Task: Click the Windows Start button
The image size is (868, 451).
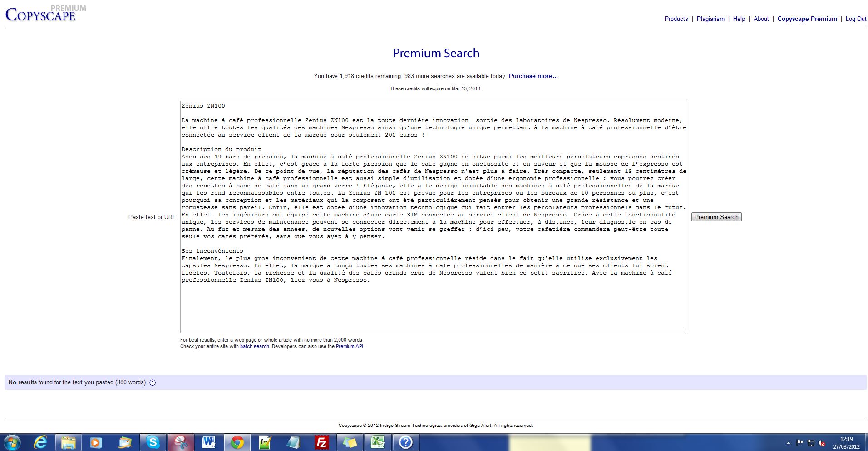Action: pos(12,442)
